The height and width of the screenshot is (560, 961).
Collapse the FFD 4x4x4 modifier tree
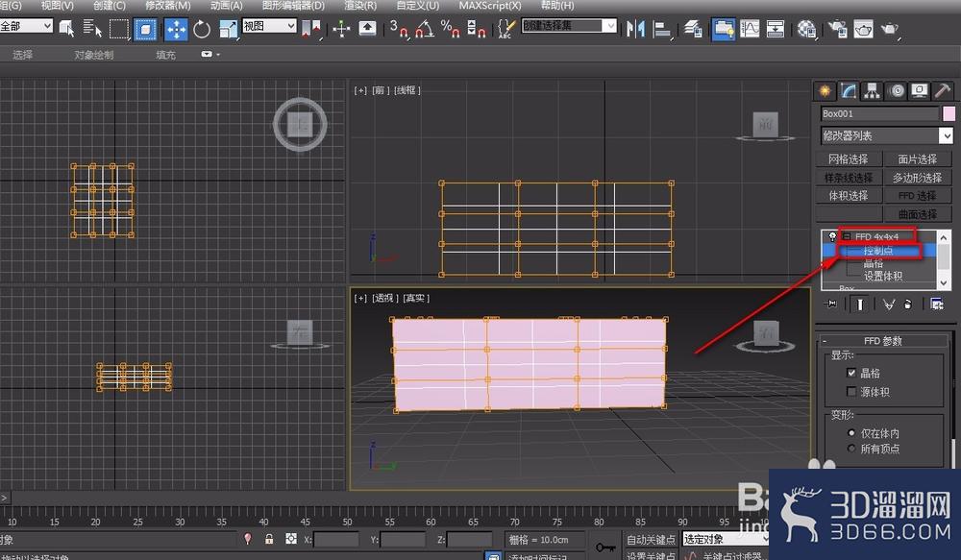(847, 236)
